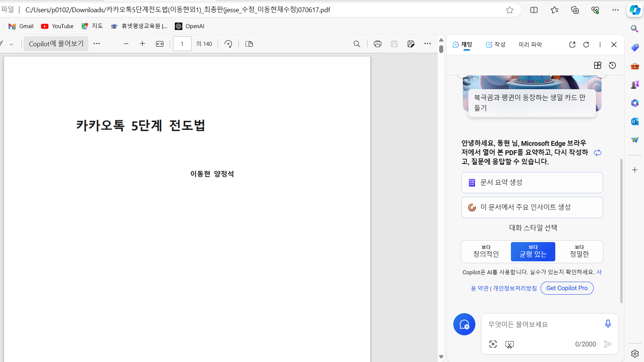The width and height of the screenshot is (644, 362).
Task: Open sidebar Outlook icon
Action: pyautogui.click(x=635, y=121)
